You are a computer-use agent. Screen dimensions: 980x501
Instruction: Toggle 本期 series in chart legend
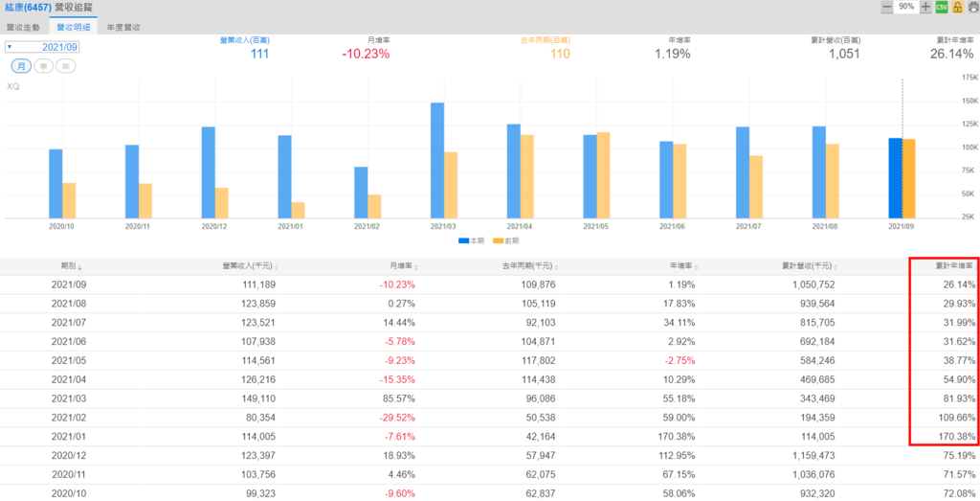(472, 240)
